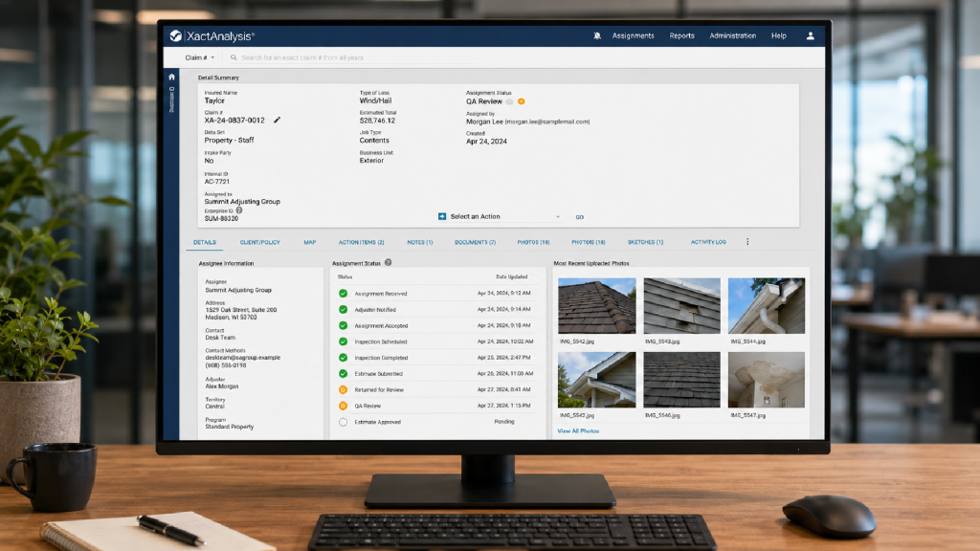Expand the Select an Action dropdown
The width and height of the screenshot is (980, 551).
click(x=504, y=217)
